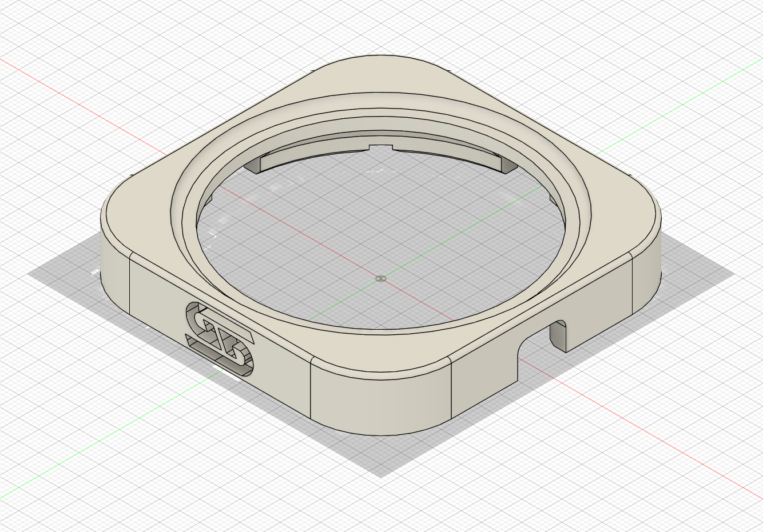Click the oval logo cutout on the wall
The height and width of the screenshot is (532, 763).
pyautogui.click(x=220, y=340)
